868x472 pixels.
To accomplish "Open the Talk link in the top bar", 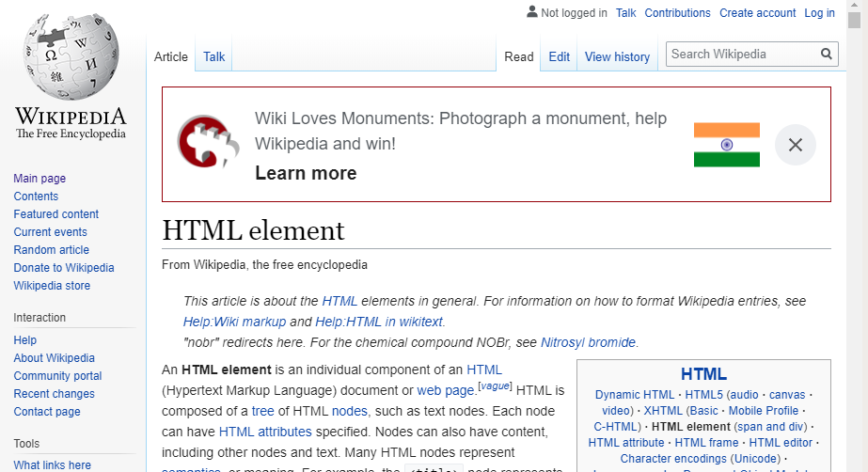I will point(626,13).
